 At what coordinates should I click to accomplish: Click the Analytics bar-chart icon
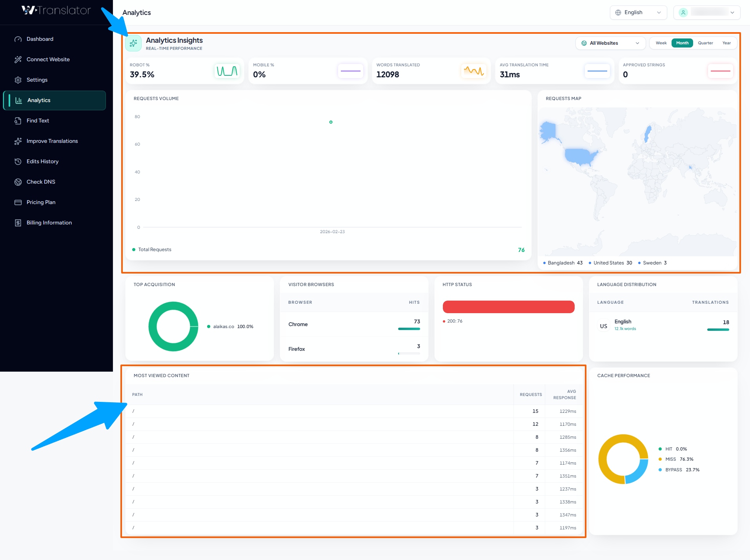(x=18, y=100)
